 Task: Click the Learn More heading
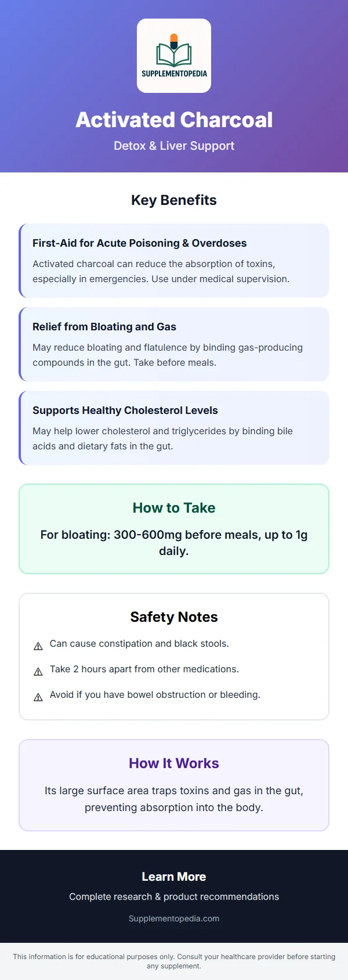point(174,877)
